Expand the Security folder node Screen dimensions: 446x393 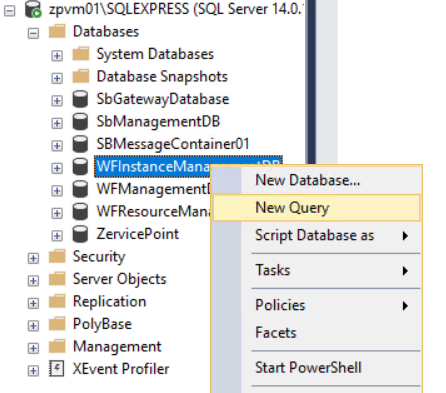point(33,258)
